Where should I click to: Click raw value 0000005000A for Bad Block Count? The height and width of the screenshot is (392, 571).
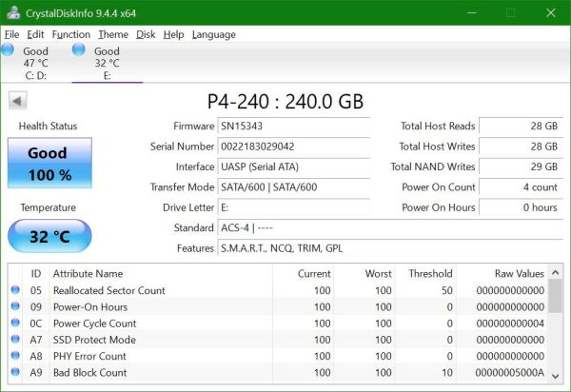point(510,372)
